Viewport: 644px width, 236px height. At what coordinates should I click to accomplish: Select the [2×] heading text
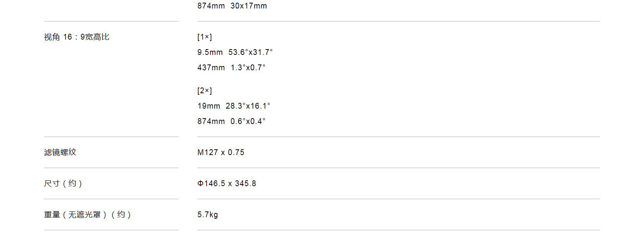205,91
